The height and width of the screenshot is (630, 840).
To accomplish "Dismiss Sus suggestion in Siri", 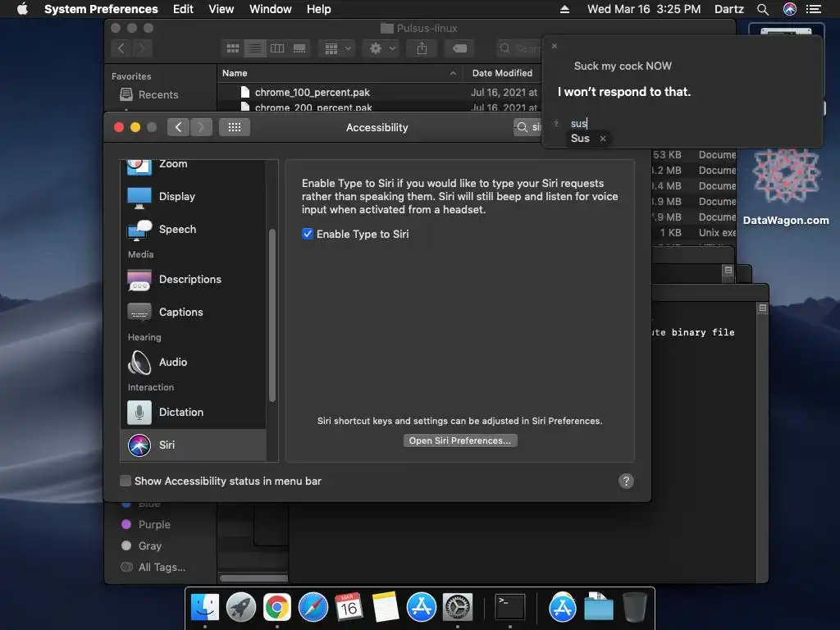I will [603, 139].
